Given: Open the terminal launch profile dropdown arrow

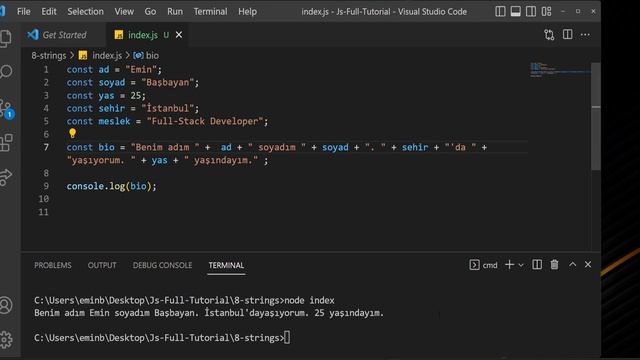Looking at the screenshot, I should (521, 265).
